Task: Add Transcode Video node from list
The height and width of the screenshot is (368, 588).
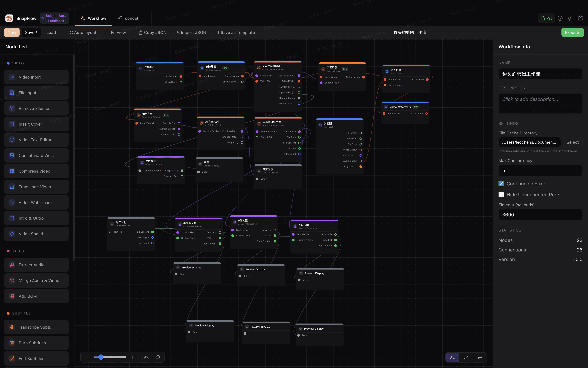Action: 36,187
